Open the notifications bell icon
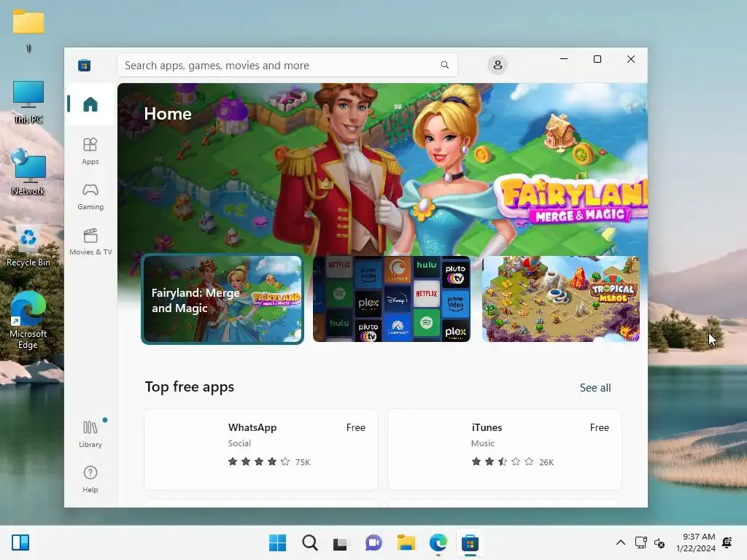Viewport: 747px width, 560px height. tap(727, 542)
